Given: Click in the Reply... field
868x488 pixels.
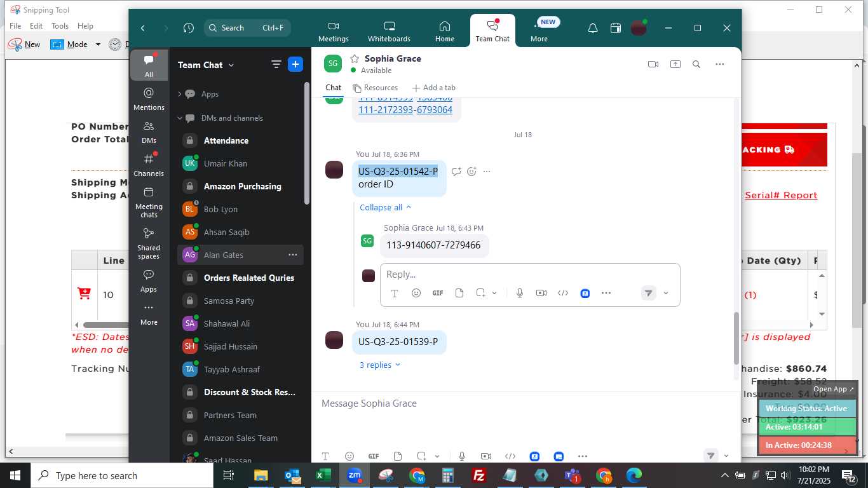Looking at the screenshot, I should (x=530, y=274).
